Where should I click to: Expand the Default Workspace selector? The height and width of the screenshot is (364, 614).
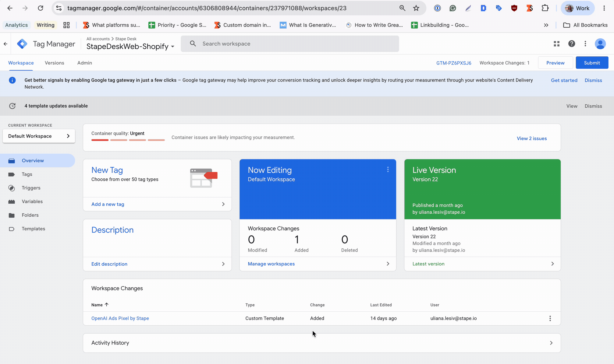tap(39, 136)
